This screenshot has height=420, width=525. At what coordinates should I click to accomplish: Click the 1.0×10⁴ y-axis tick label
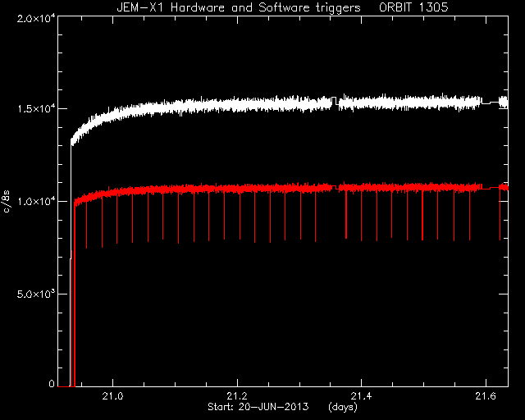[36, 201]
